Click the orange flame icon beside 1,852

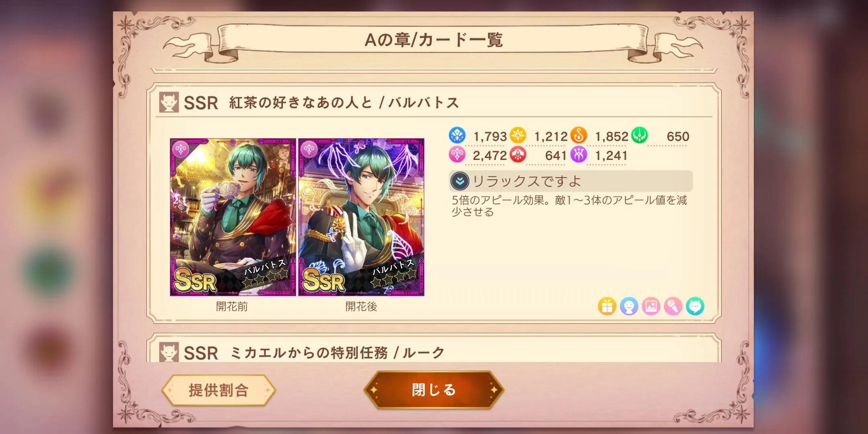(578, 135)
